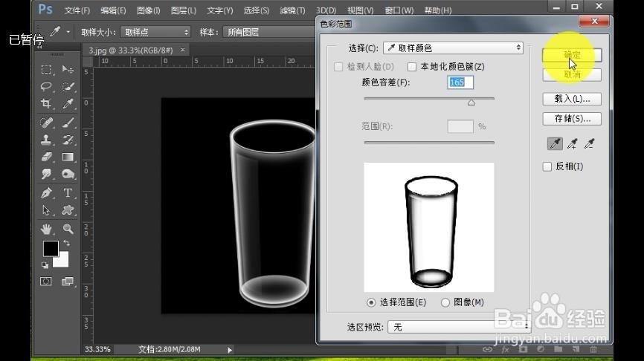Open the 滤镜 menu

[292, 10]
